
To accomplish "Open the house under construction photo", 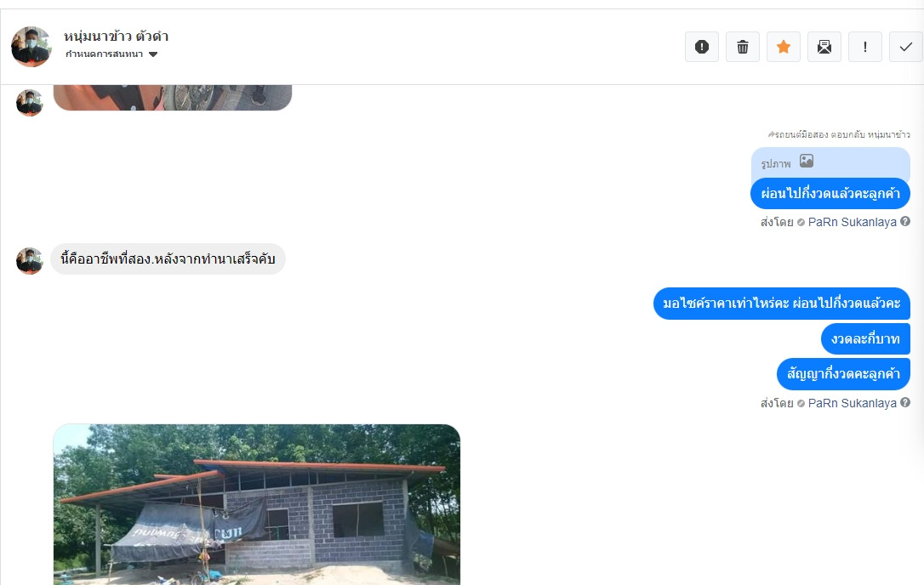I will [x=257, y=504].
